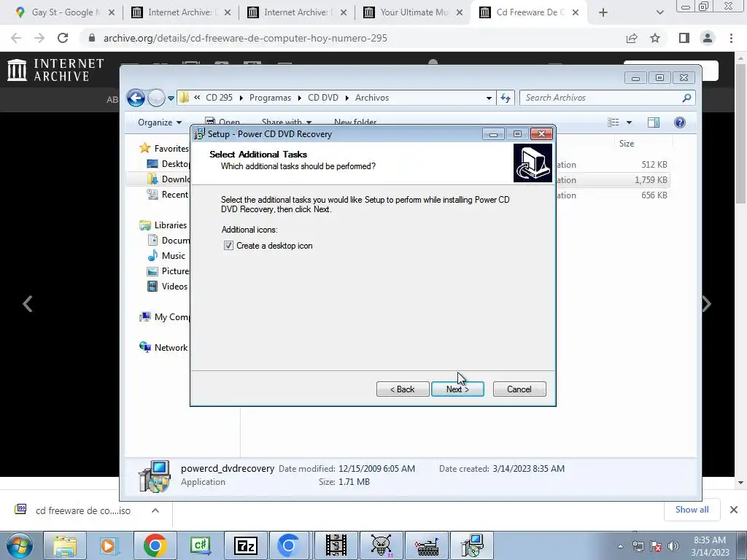Cancel the Power CD DVD Recovery setup

[x=519, y=389]
